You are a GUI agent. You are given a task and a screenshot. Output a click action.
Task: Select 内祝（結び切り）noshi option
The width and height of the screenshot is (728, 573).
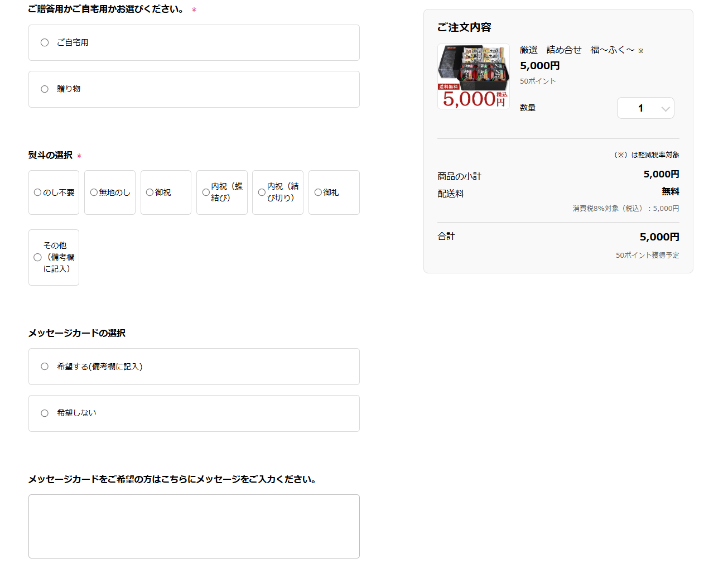[262, 192]
